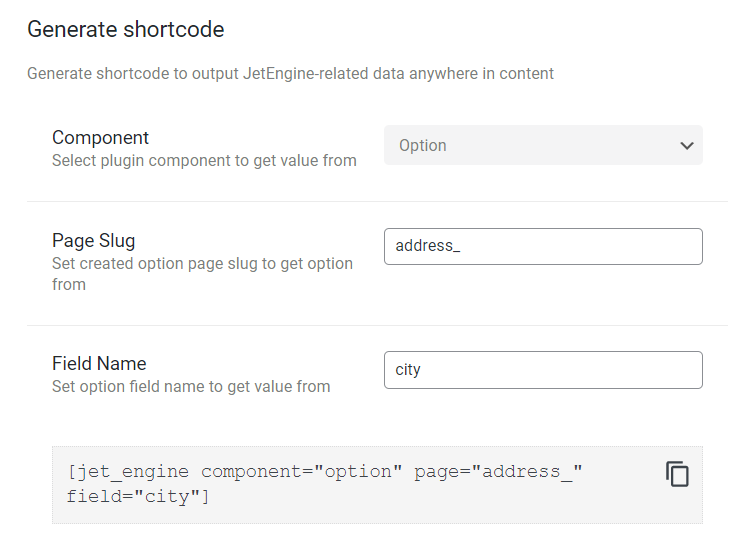Focus the Page Slug input field

coord(543,246)
